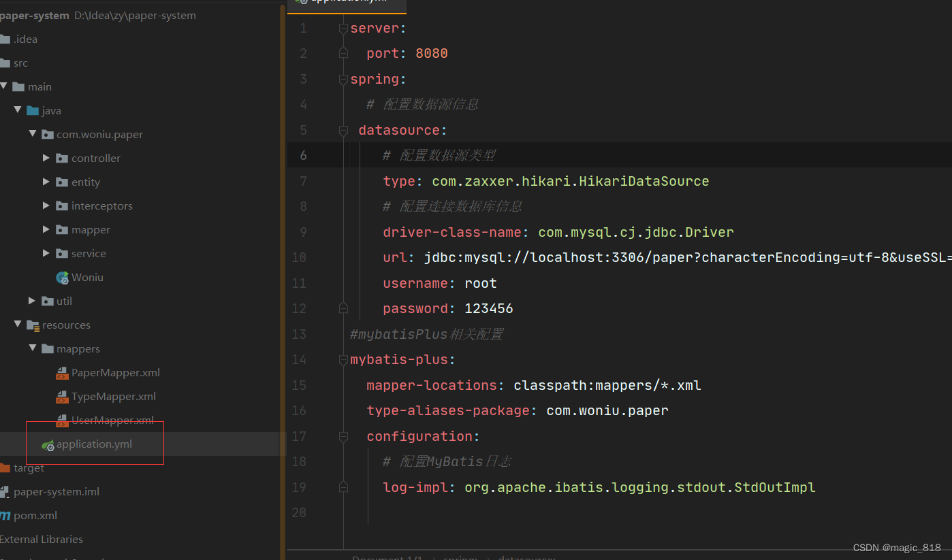This screenshot has height=560, width=952.
Task: Select pom.xml in project tree
Action: point(35,515)
